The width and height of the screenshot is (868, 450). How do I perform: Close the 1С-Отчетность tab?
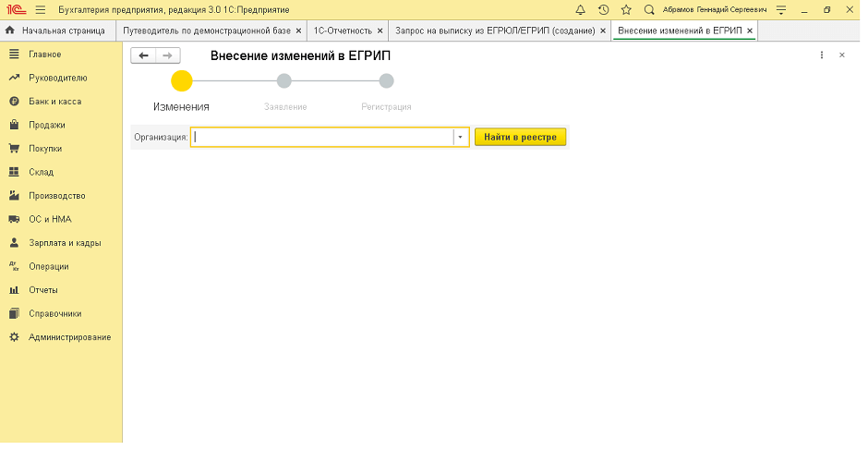pyautogui.click(x=380, y=31)
